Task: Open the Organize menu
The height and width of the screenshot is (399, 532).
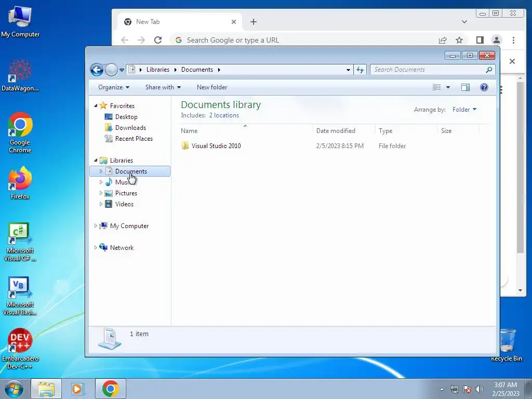Action: (114, 87)
